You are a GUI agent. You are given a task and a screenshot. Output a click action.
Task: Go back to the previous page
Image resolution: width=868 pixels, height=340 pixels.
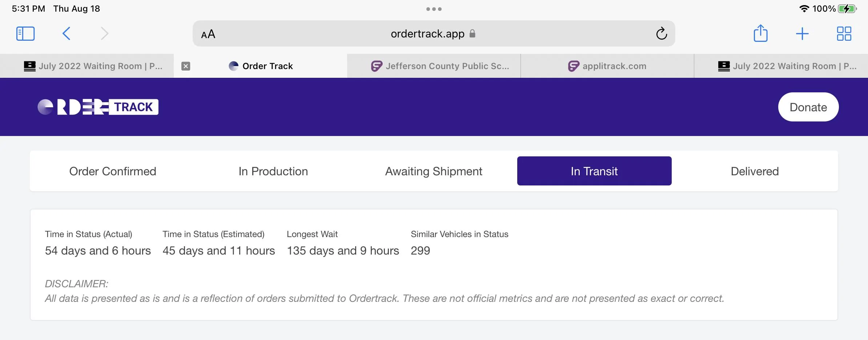coord(66,34)
